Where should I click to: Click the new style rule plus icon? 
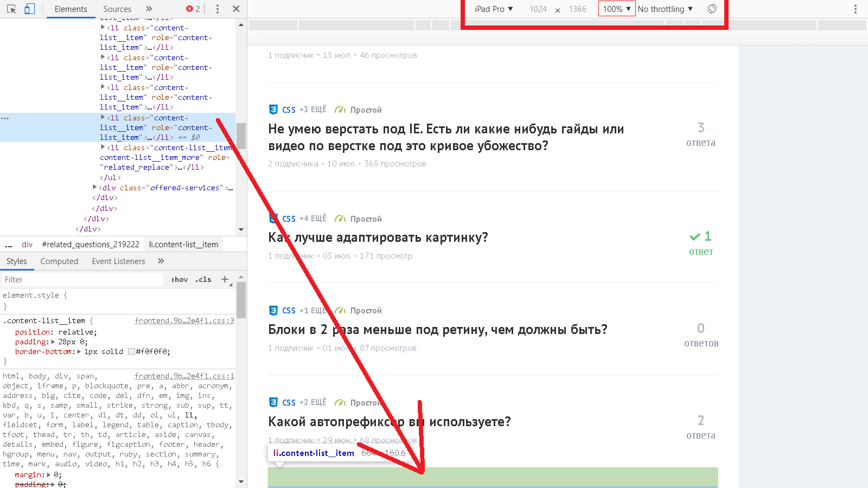tap(225, 279)
